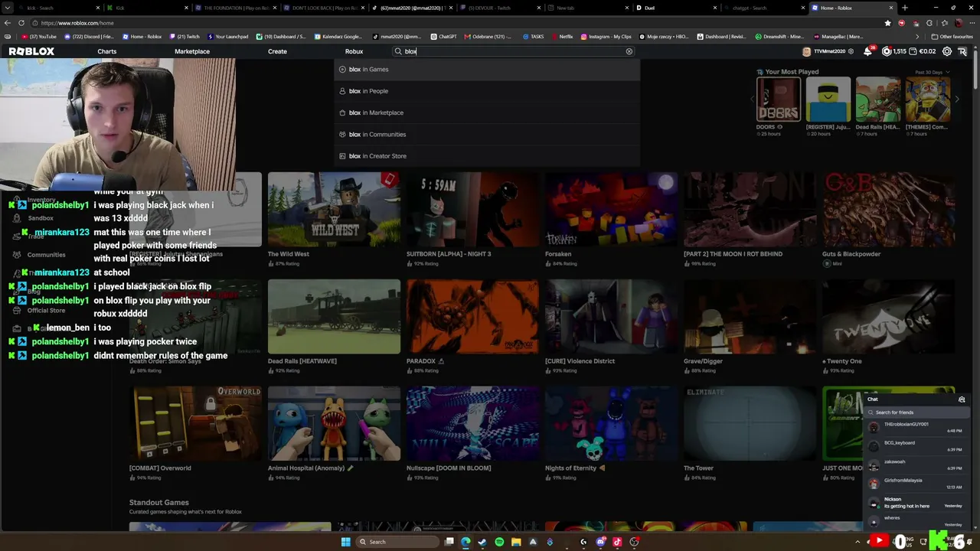Screen dimensions: 980x551
Task: Click the Twenty One game title
Action: (x=842, y=361)
